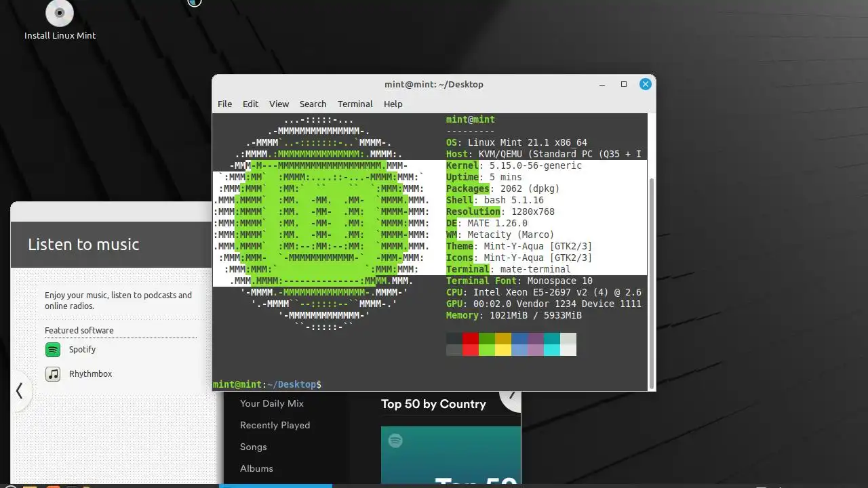Close the mint@mint terminal window
This screenshot has height=488, width=868.
646,84
